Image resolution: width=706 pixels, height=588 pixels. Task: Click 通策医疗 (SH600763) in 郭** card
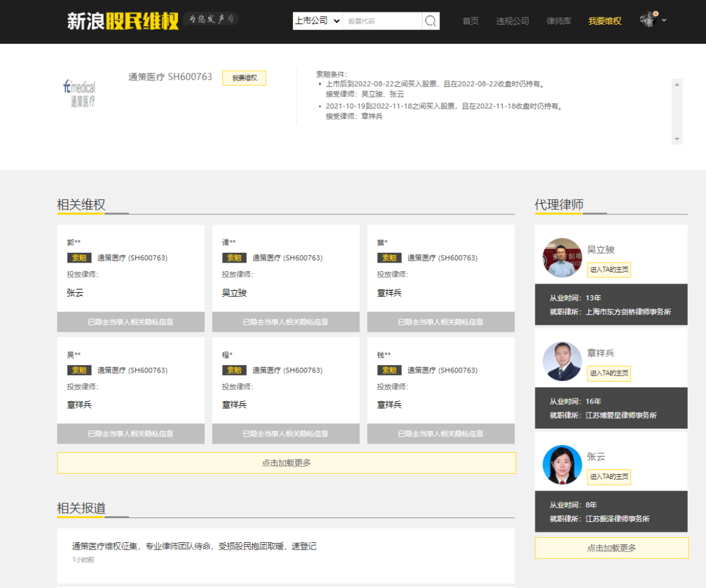click(132, 258)
